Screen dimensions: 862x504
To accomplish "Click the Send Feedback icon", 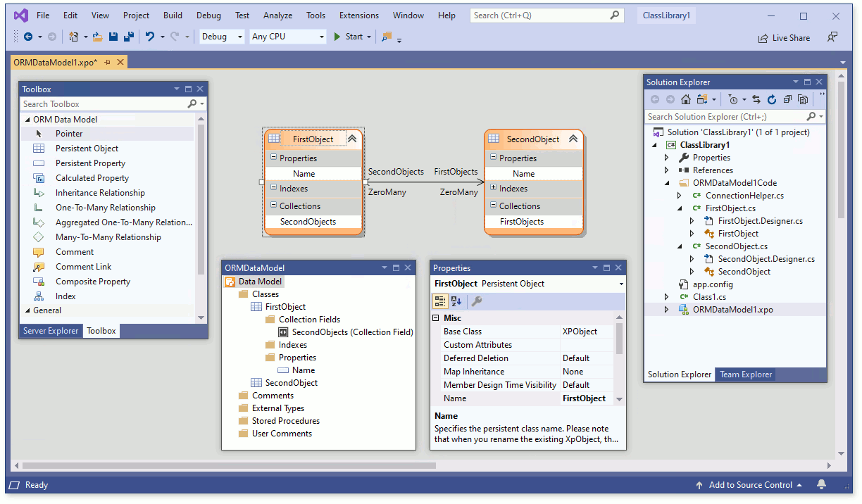I will click(832, 37).
